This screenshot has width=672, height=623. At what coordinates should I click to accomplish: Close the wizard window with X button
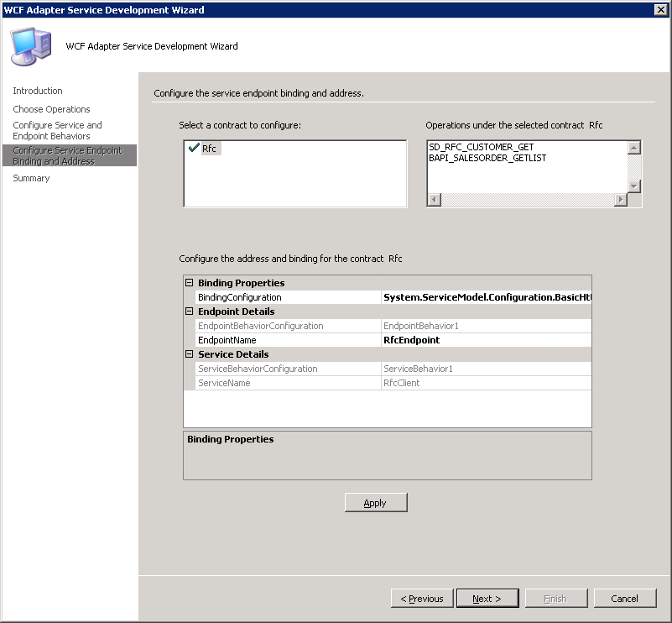click(660, 9)
